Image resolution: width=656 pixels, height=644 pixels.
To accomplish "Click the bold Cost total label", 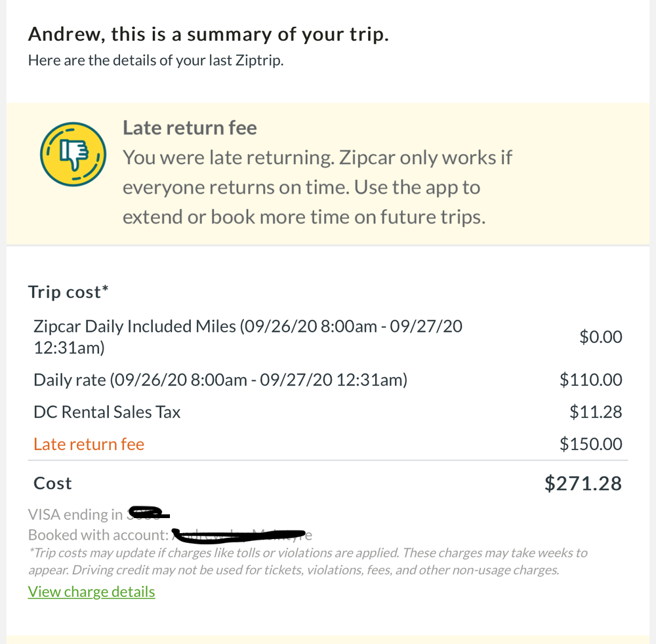I will [52, 483].
